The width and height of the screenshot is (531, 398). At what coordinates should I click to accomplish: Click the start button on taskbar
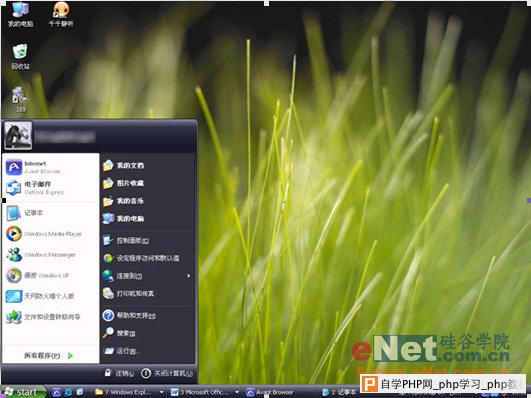click(23, 392)
